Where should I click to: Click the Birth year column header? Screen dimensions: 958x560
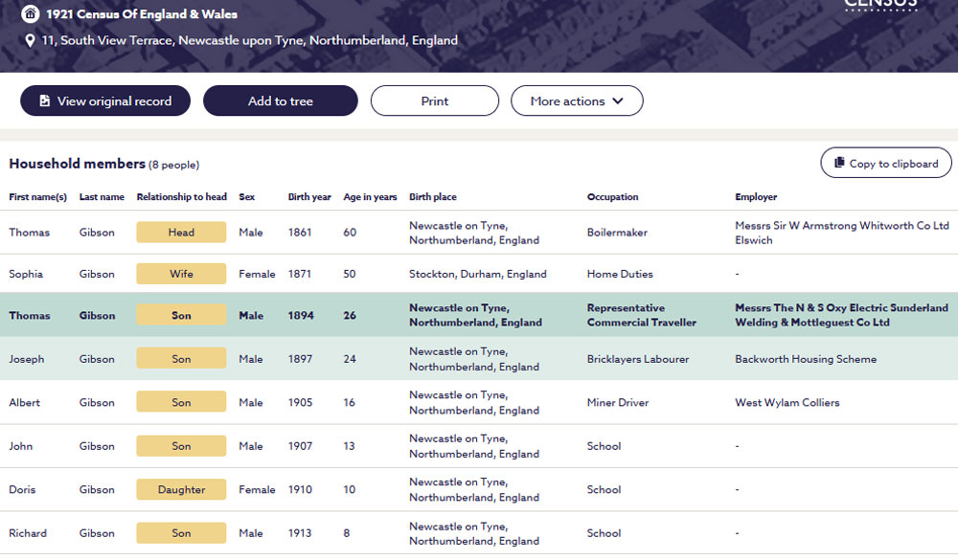pyautogui.click(x=309, y=197)
